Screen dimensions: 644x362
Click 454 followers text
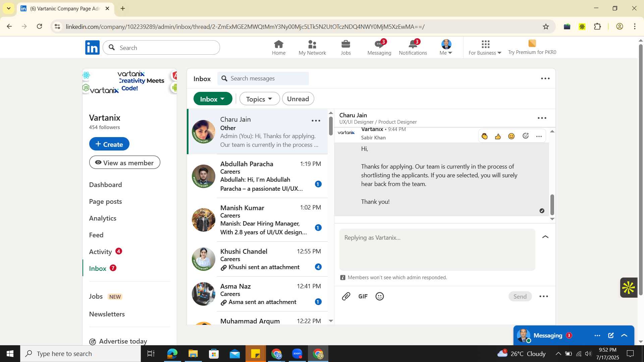pos(104,127)
